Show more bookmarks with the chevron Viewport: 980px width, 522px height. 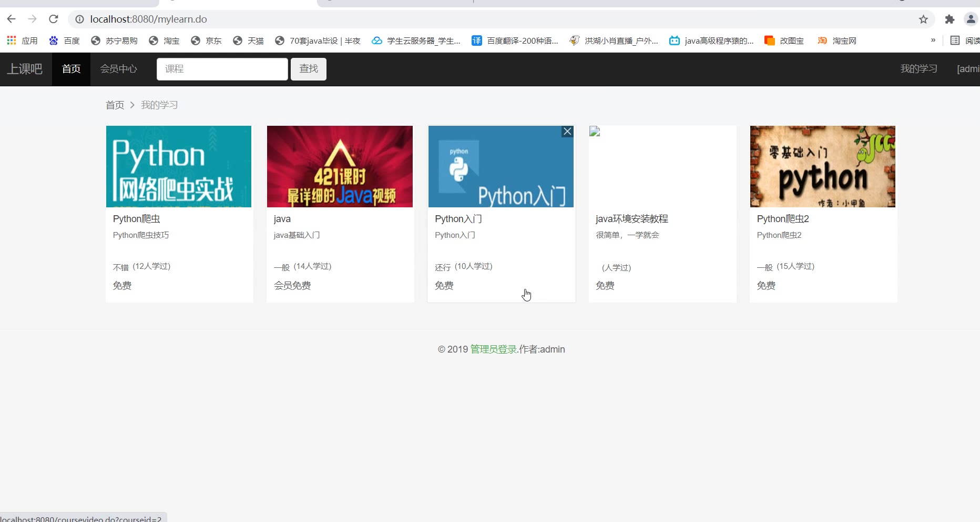click(933, 40)
